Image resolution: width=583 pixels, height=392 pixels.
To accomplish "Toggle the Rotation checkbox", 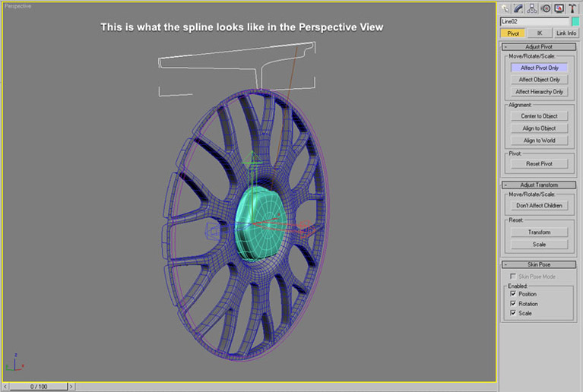I will point(513,304).
